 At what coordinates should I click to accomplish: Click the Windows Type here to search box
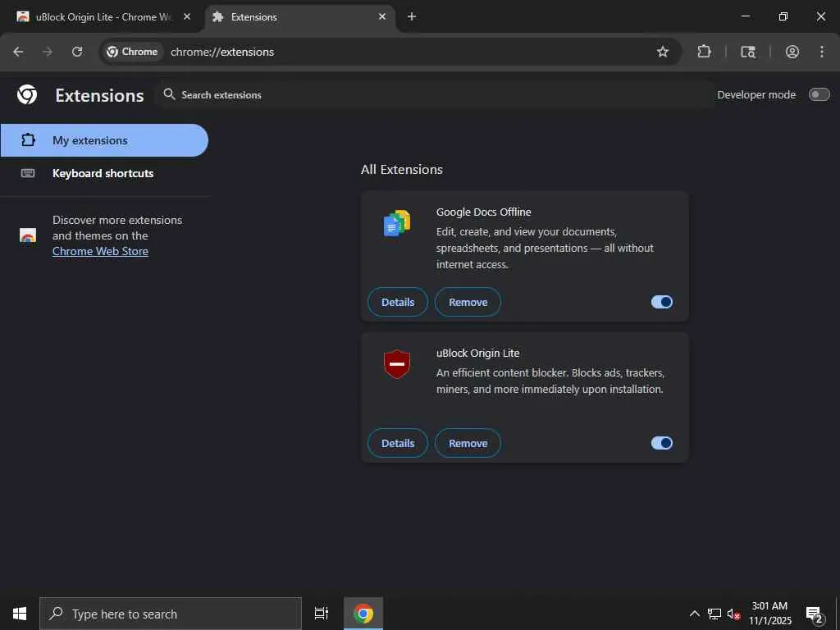pyautogui.click(x=171, y=614)
